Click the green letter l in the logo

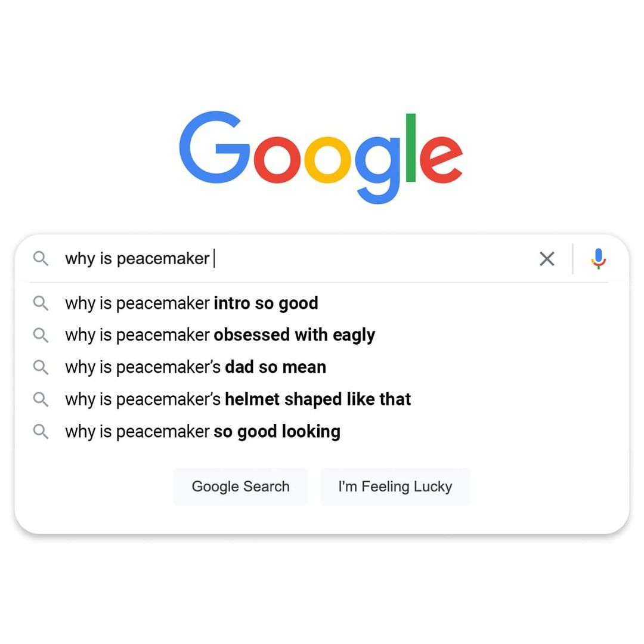[x=410, y=147]
